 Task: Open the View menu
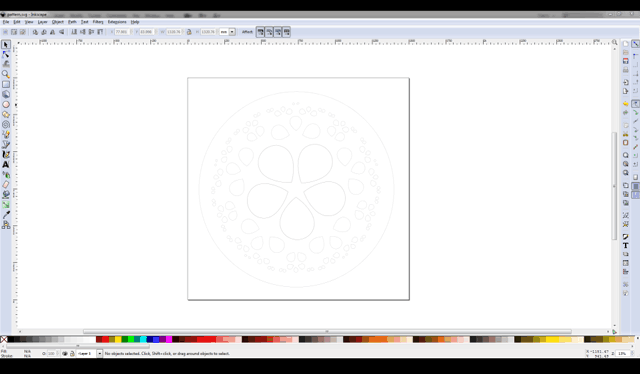coord(29,22)
